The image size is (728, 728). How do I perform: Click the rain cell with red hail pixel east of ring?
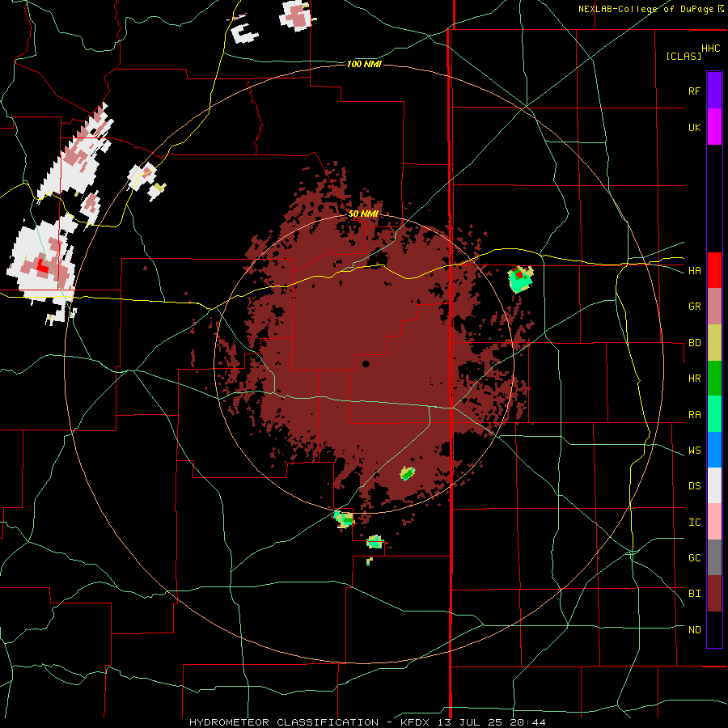pos(520,278)
